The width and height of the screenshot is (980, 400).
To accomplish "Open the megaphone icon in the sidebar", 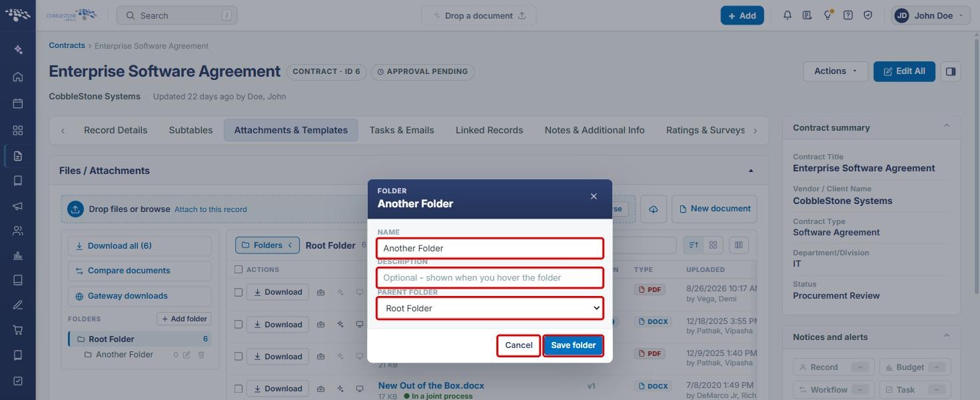I will (x=18, y=206).
